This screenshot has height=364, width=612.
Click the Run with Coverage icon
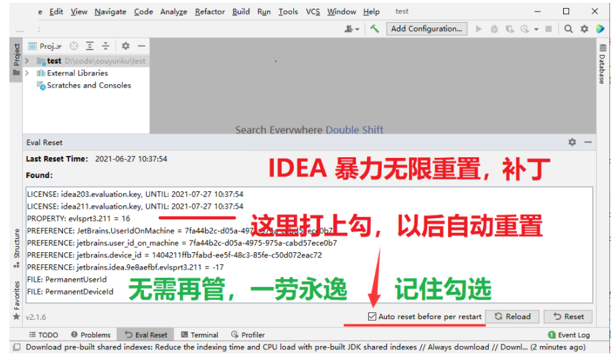point(510,29)
